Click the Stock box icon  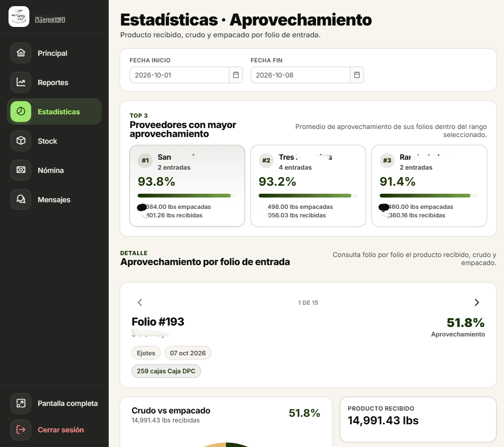click(21, 141)
